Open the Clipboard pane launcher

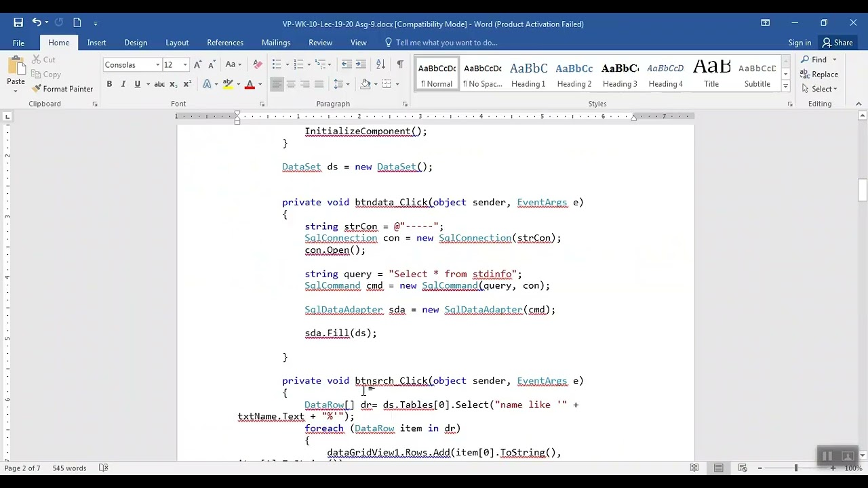pos(94,104)
